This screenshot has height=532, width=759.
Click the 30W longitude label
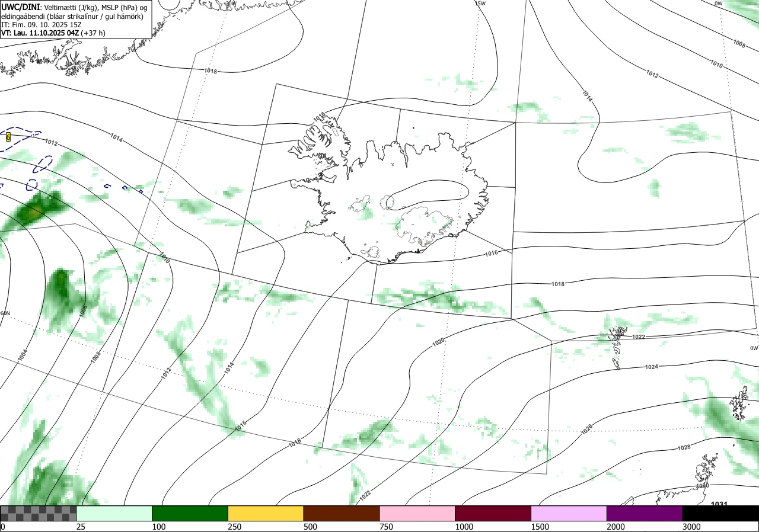click(x=231, y=4)
